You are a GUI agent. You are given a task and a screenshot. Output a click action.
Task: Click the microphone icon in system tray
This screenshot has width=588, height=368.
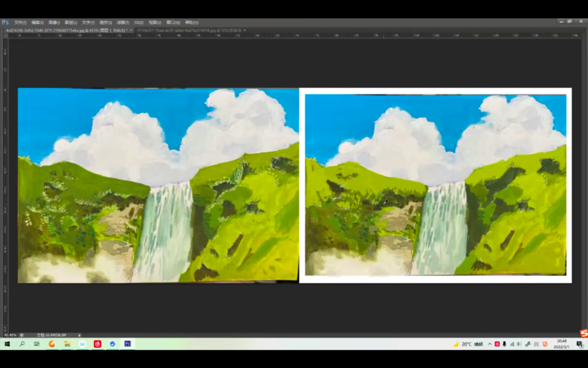click(x=504, y=344)
